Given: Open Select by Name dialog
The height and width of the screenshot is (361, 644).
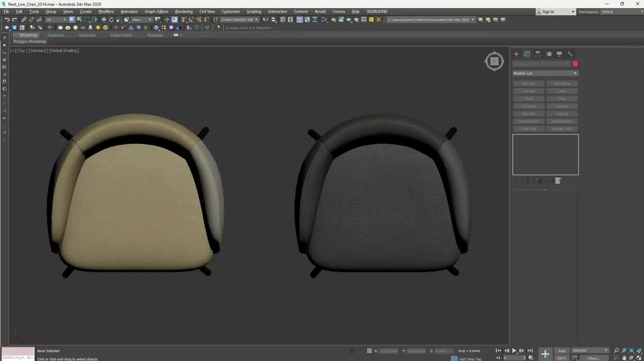Looking at the screenshot, I should [79, 20].
